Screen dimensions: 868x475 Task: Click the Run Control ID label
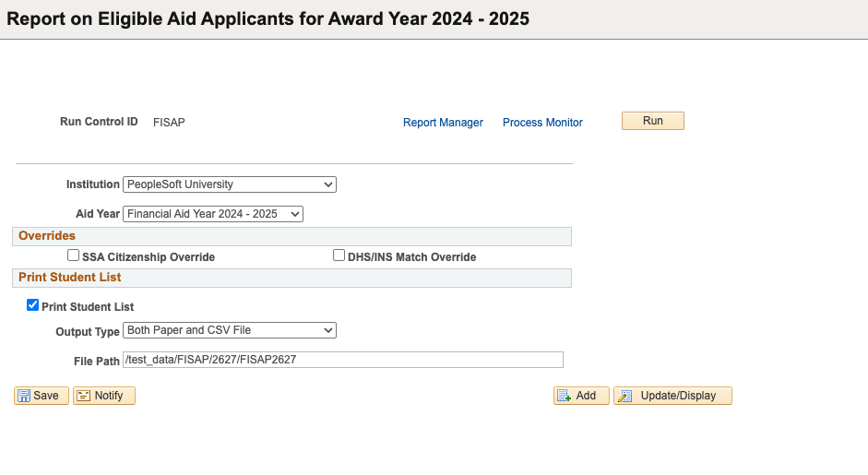point(99,122)
